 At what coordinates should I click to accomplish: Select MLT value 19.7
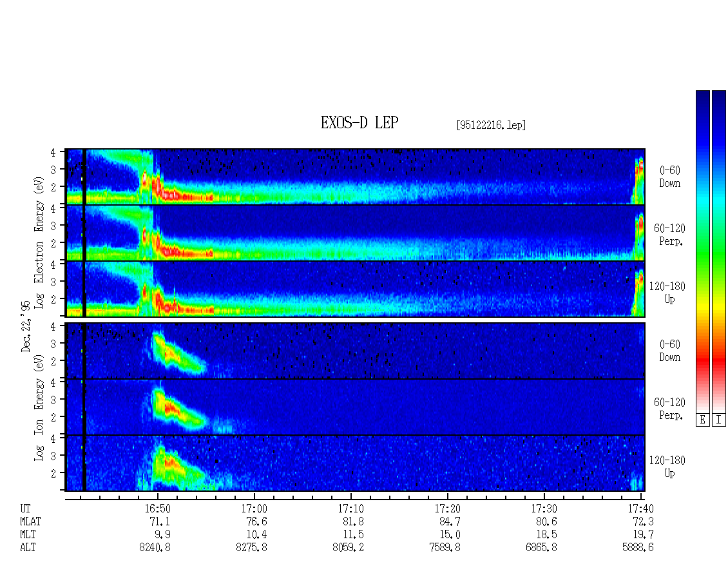pyautogui.click(x=643, y=535)
